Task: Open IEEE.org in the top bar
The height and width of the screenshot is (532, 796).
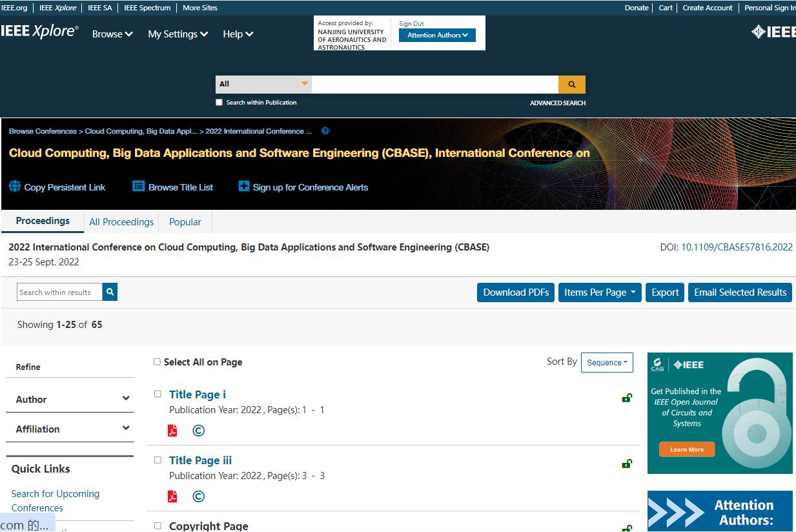Action: click(x=15, y=8)
